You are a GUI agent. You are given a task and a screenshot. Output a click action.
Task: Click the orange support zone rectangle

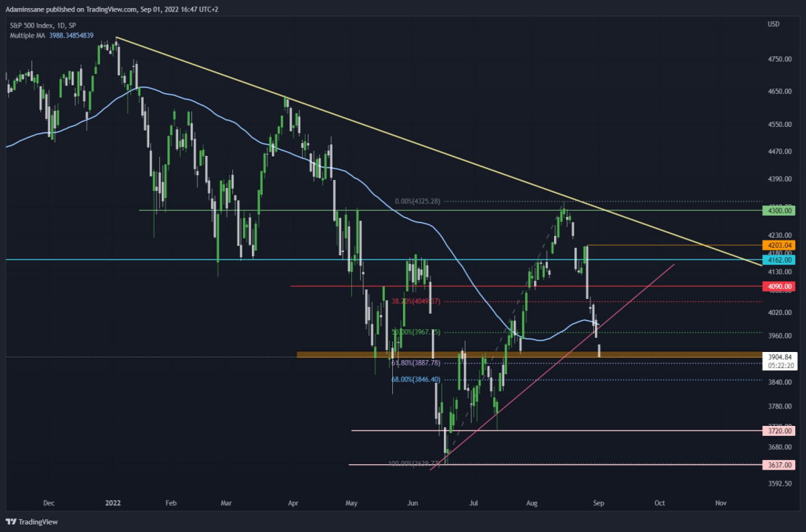point(529,355)
